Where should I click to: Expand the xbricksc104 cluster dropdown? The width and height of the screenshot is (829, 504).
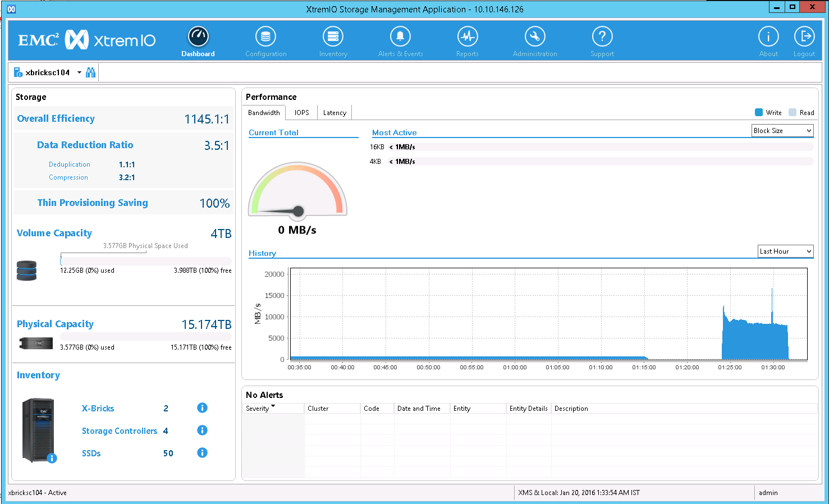point(79,72)
